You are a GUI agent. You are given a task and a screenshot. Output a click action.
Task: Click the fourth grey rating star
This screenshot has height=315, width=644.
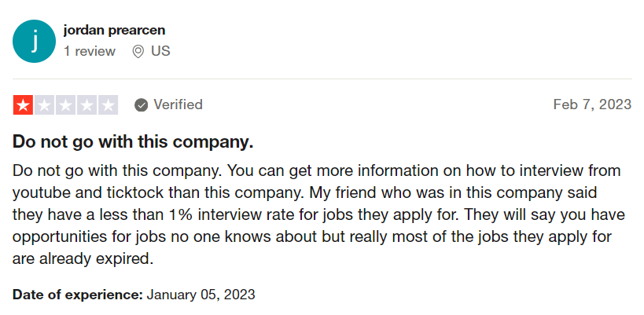[87, 105]
